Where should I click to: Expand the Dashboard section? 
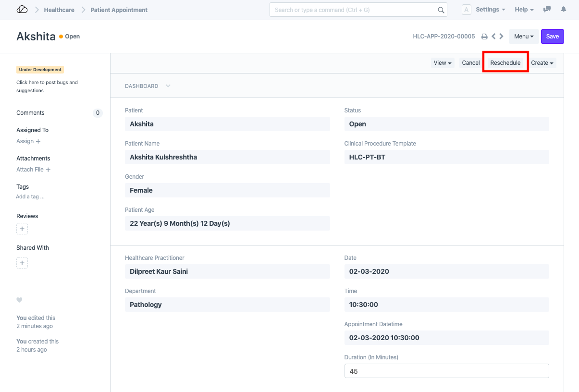pos(148,86)
